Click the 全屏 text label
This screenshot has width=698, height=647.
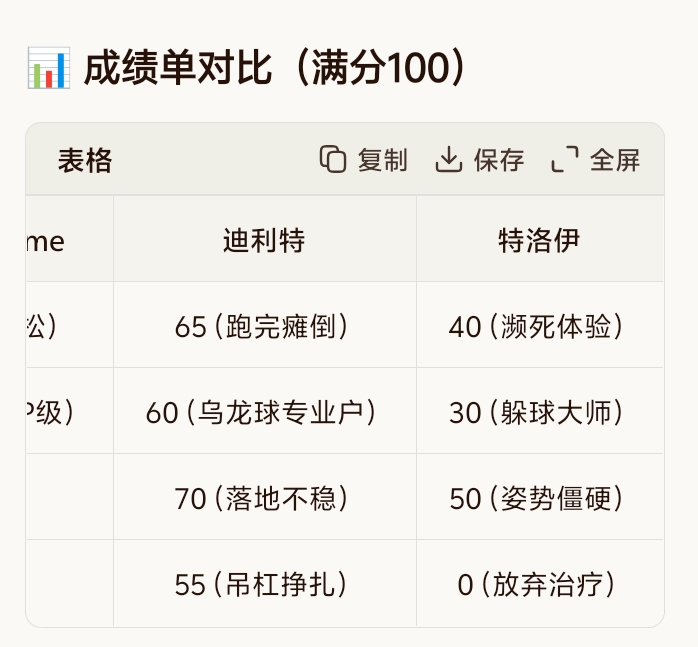click(615, 160)
